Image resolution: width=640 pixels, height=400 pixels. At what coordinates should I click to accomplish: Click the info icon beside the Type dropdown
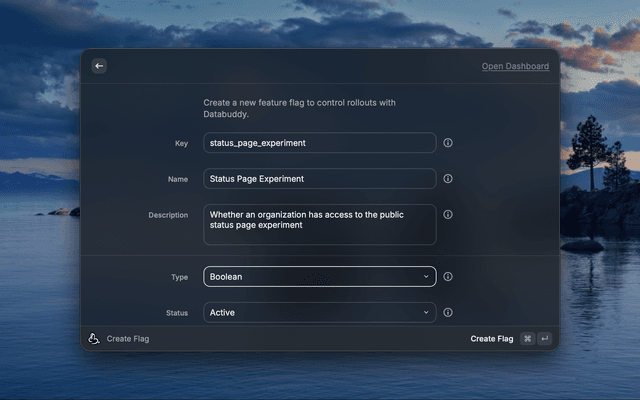pos(448,277)
